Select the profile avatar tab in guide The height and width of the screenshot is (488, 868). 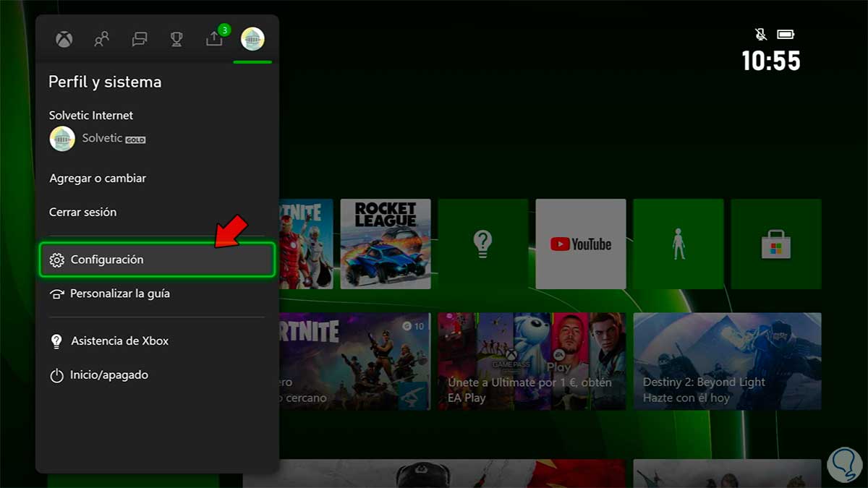[252, 39]
